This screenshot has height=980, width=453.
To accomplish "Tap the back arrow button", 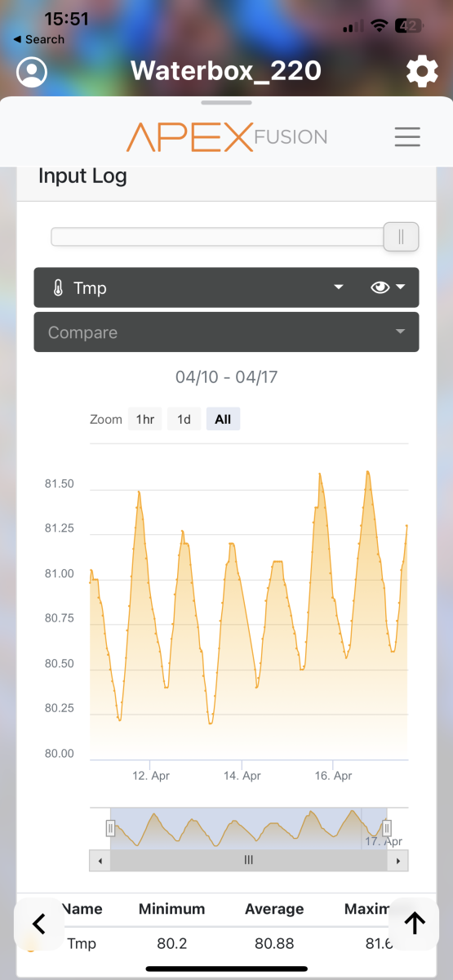I will [x=38, y=924].
